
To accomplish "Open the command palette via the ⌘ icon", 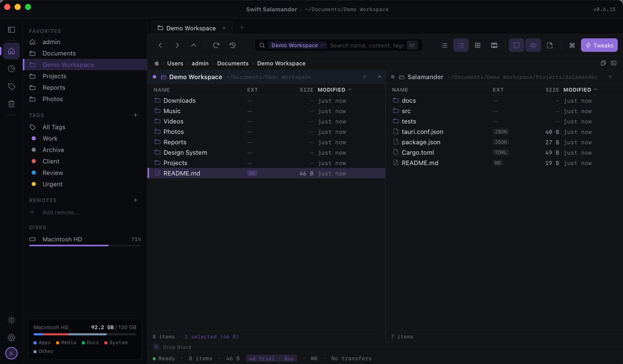I will [x=572, y=45].
